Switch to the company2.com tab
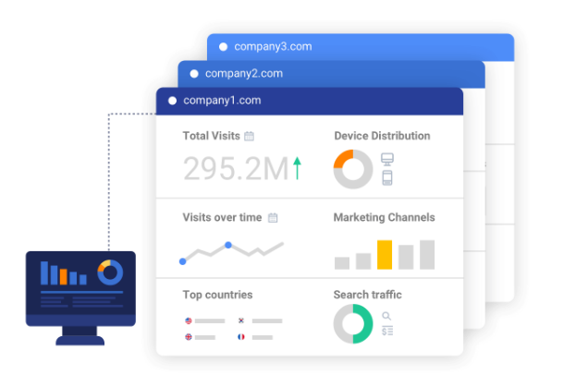The height and width of the screenshot is (375, 588). 244,74
